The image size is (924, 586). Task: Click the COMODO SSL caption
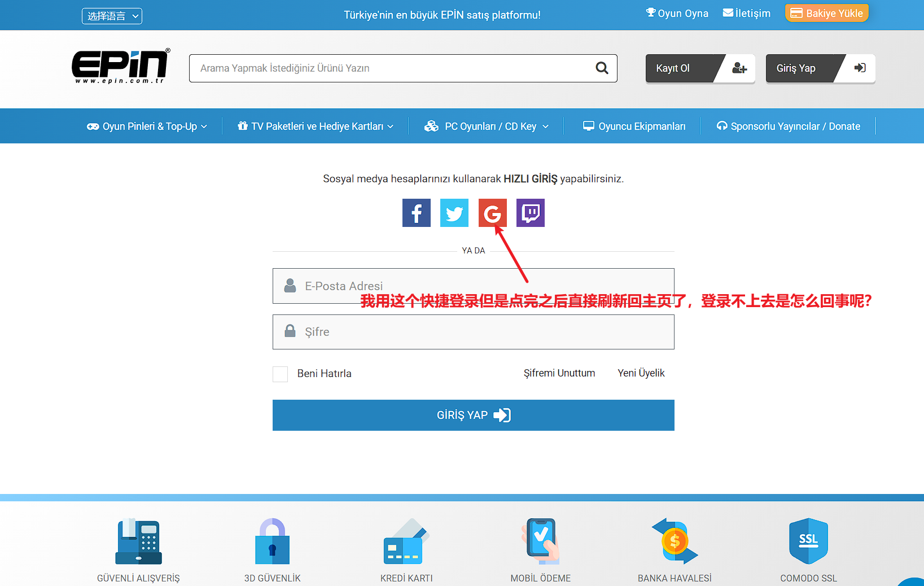click(x=809, y=579)
